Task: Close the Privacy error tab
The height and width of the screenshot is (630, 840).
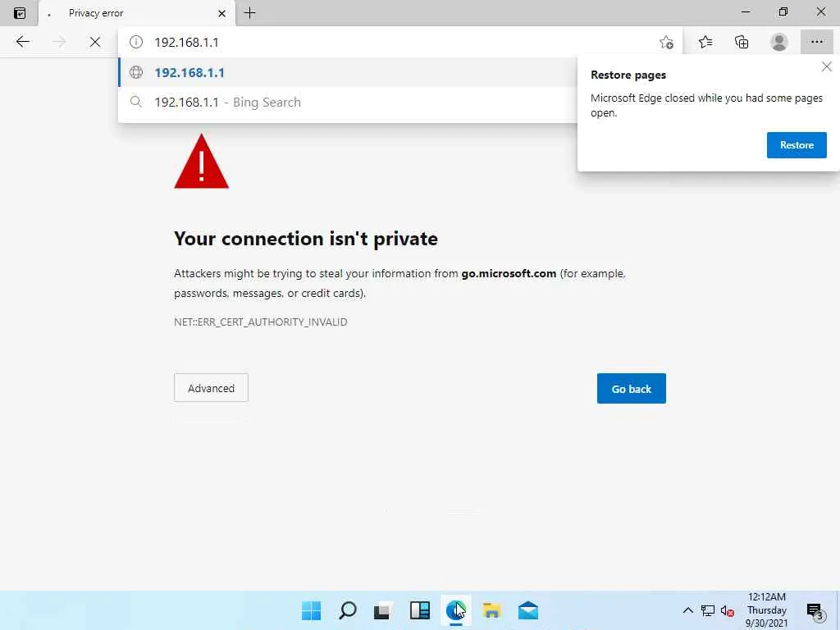Action: (x=221, y=13)
